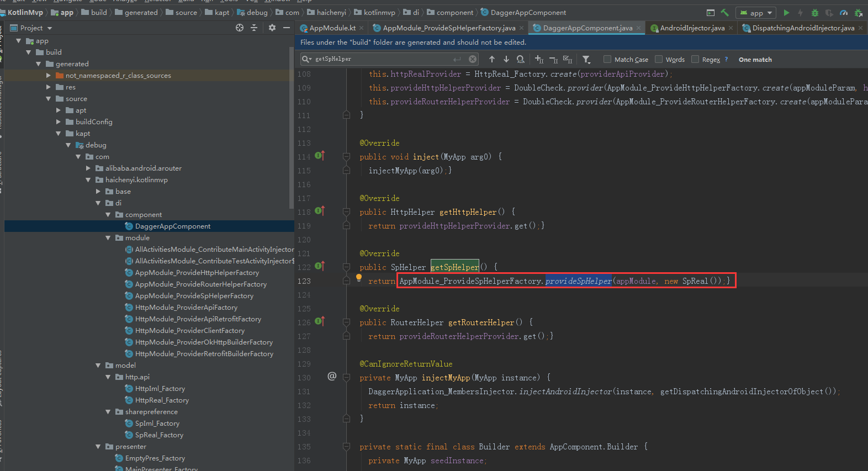Open EmptyPres_Factory in project tree
Viewport: 868px width, 471px height.
click(x=155, y=458)
